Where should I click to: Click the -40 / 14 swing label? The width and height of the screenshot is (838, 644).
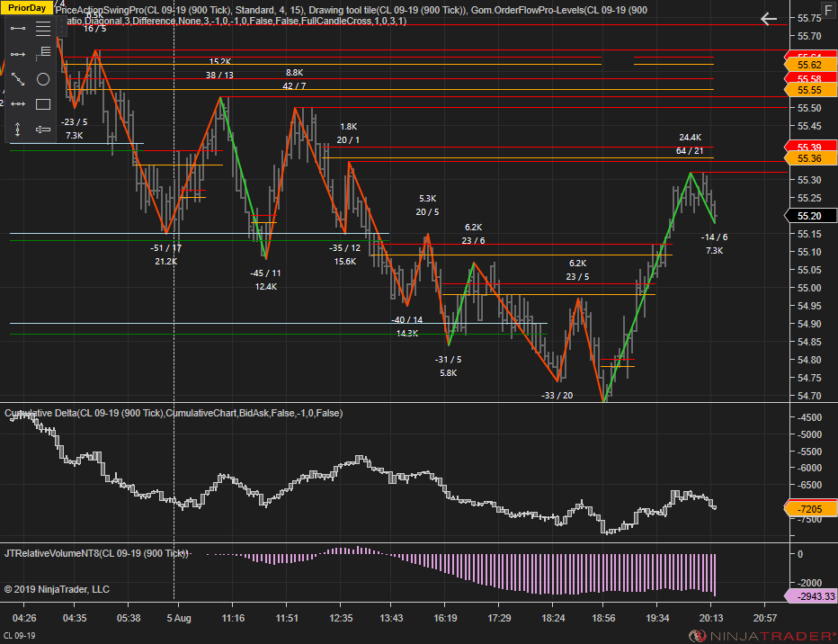pyautogui.click(x=407, y=319)
